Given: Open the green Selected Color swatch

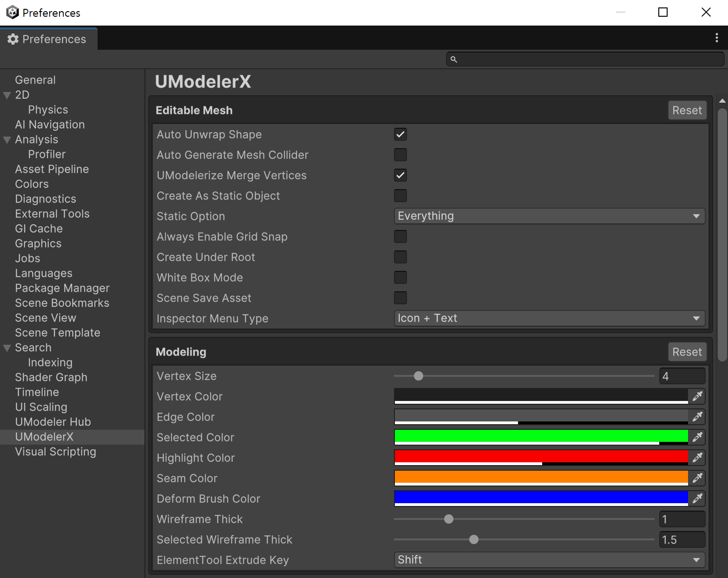Looking at the screenshot, I should point(541,437).
